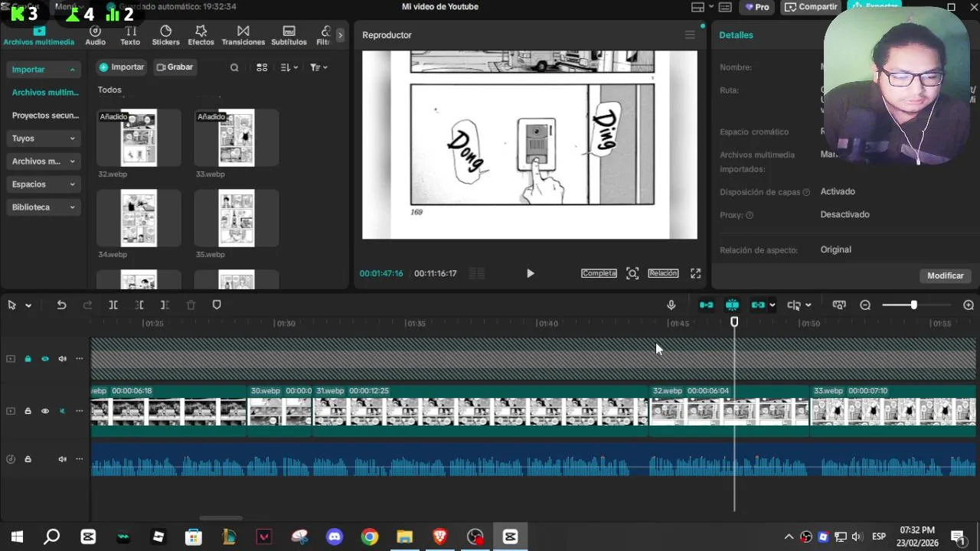The image size is (980, 551).
Task: Switch to Audio tab
Action: pyautogui.click(x=96, y=35)
